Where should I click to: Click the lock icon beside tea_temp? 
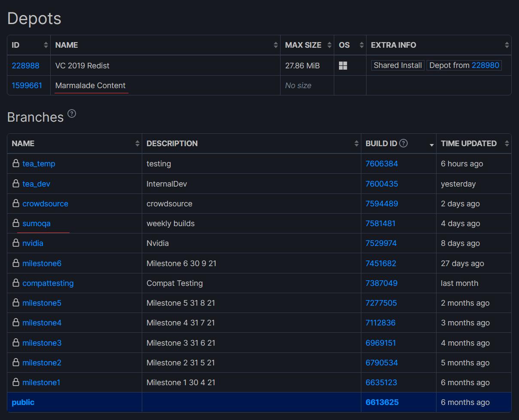(16, 163)
